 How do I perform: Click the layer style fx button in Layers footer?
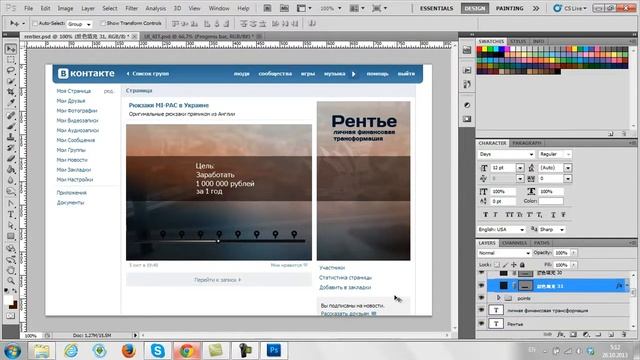point(561,334)
